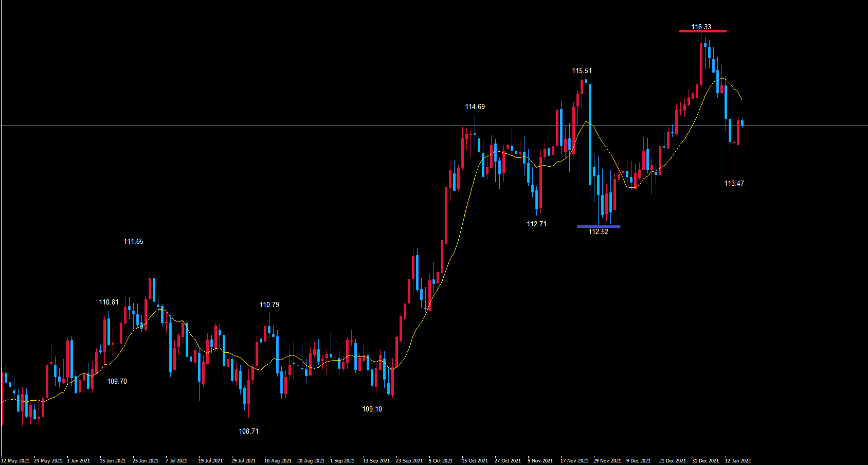Viewport: 868px width, 465px height.
Task: Click the 112.71 swing low label
Action: 536,224
